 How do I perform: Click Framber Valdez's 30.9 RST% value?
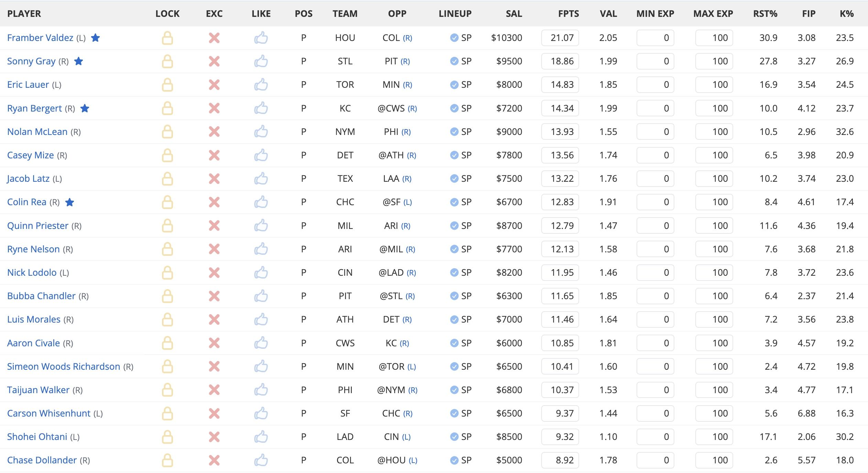pos(769,38)
